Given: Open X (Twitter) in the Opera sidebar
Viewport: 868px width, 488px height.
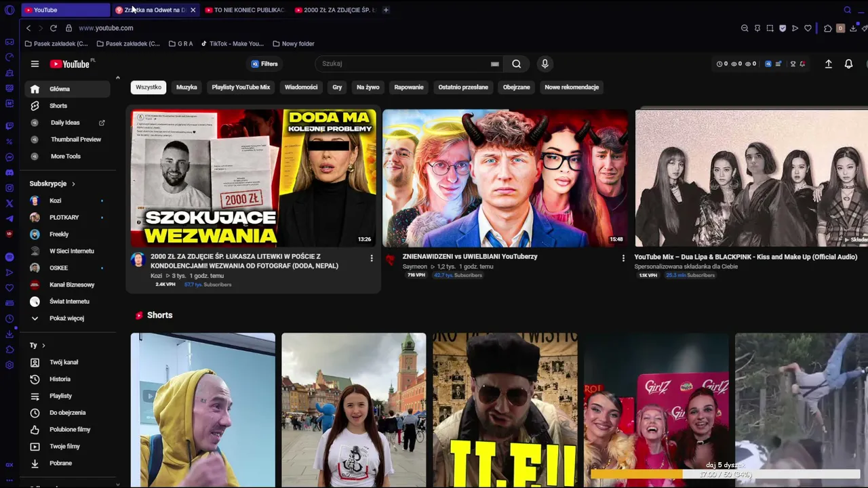Looking at the screenshot, I should point(9,203).
